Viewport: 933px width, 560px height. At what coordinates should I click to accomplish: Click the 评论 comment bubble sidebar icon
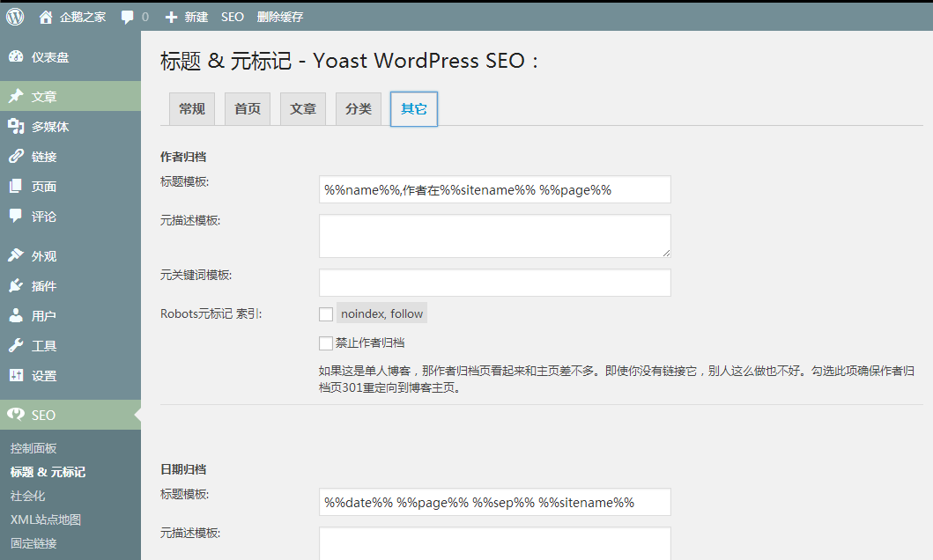click(x=16, y=216)
